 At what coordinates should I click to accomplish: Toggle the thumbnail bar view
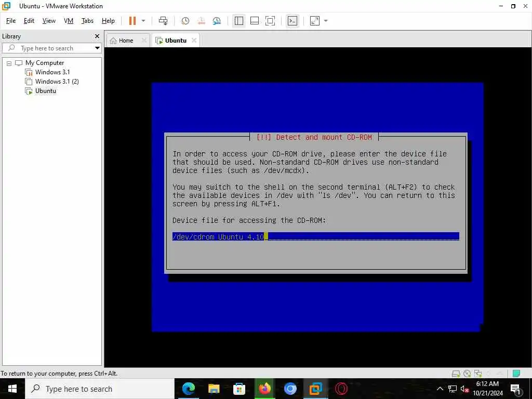(x=255, y=21)
